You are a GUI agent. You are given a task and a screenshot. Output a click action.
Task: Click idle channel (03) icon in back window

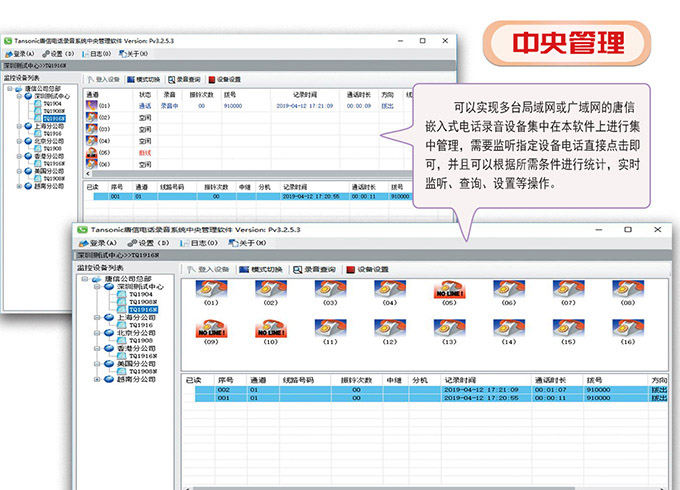point(92,129)
